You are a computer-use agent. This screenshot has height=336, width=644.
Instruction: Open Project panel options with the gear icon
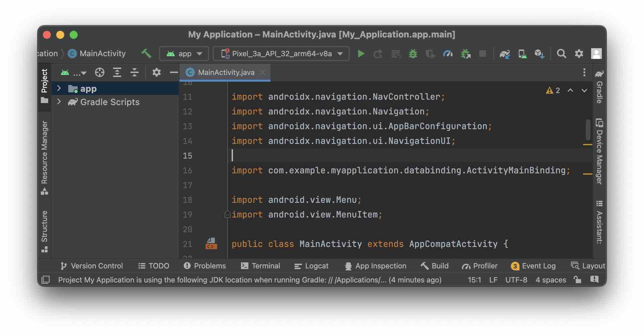coord(156,72)
